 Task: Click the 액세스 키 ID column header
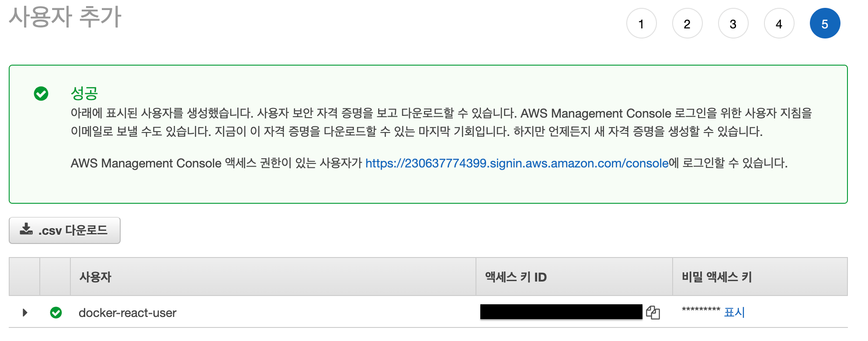point(516,277)
